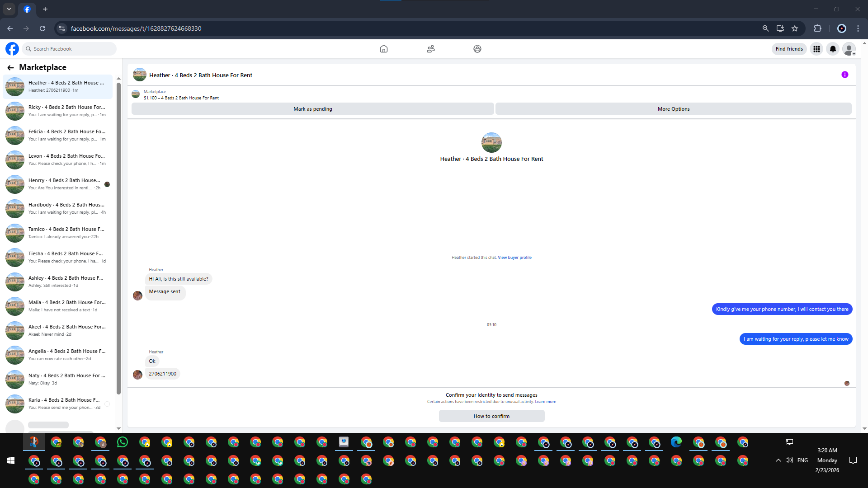Image resolution: width=868 pixels, height=488 pixels.
Task: Open WhatsApp from the taskbar
Action: [123, 442]
